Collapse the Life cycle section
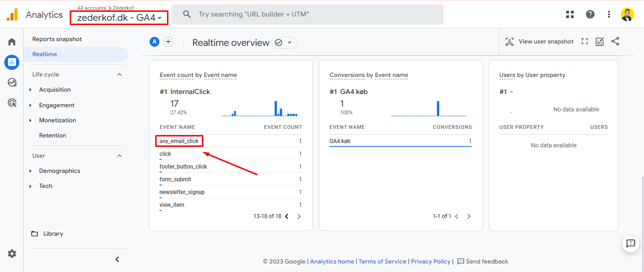 point(119,75)
